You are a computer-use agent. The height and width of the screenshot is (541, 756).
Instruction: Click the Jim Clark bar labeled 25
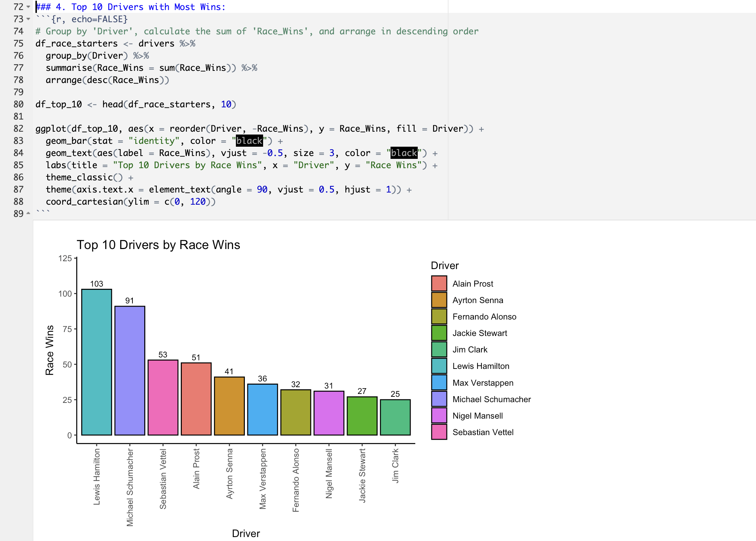coord(395,417)
